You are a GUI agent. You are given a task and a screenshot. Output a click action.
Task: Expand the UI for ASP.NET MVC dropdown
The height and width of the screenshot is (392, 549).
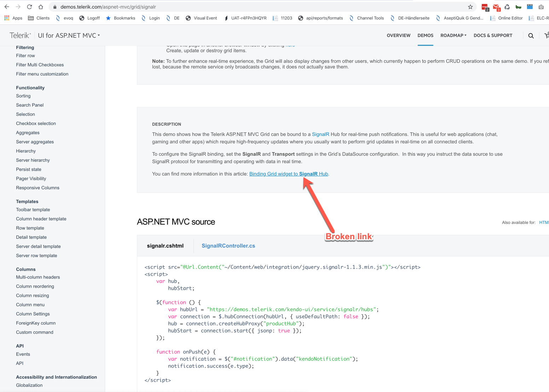[x=69, y=35]
